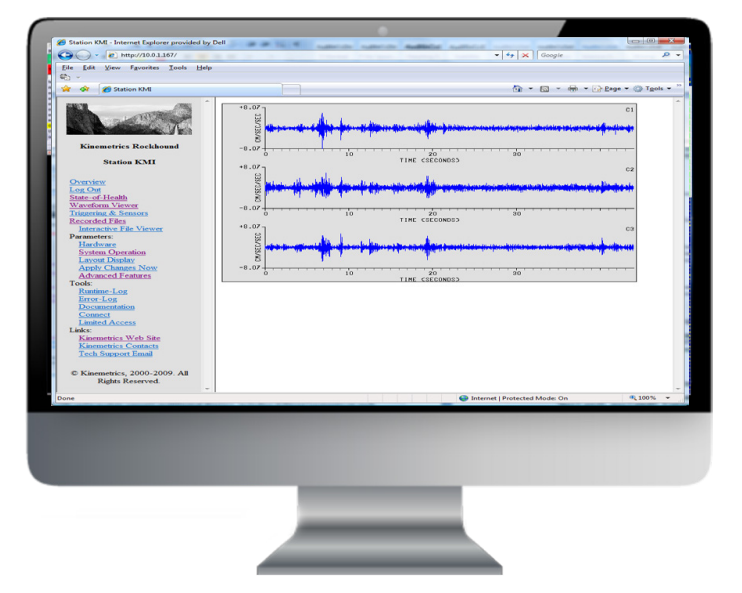
Task: Click the browser Forward arrow button
Action: pyautogui.click(x=83, y=55)
